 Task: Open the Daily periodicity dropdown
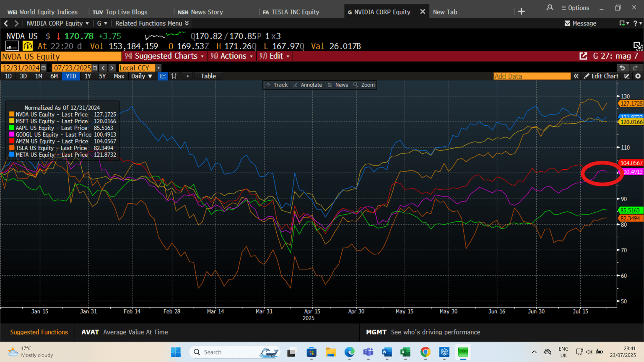(x=141, y=76)
